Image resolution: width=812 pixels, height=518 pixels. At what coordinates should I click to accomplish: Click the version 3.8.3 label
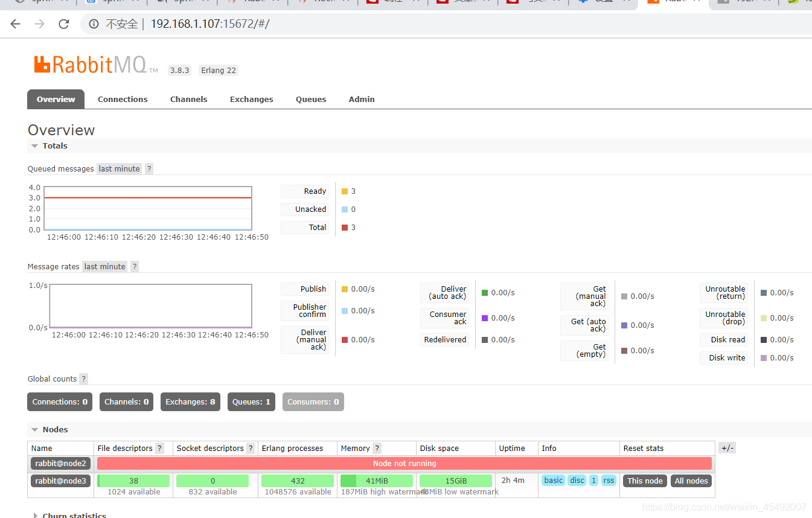180,71
